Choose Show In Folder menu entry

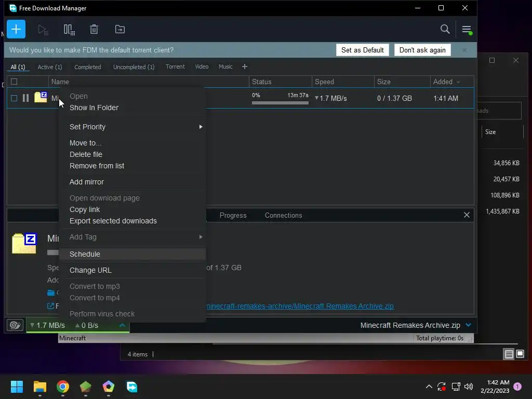click(94, 108)
